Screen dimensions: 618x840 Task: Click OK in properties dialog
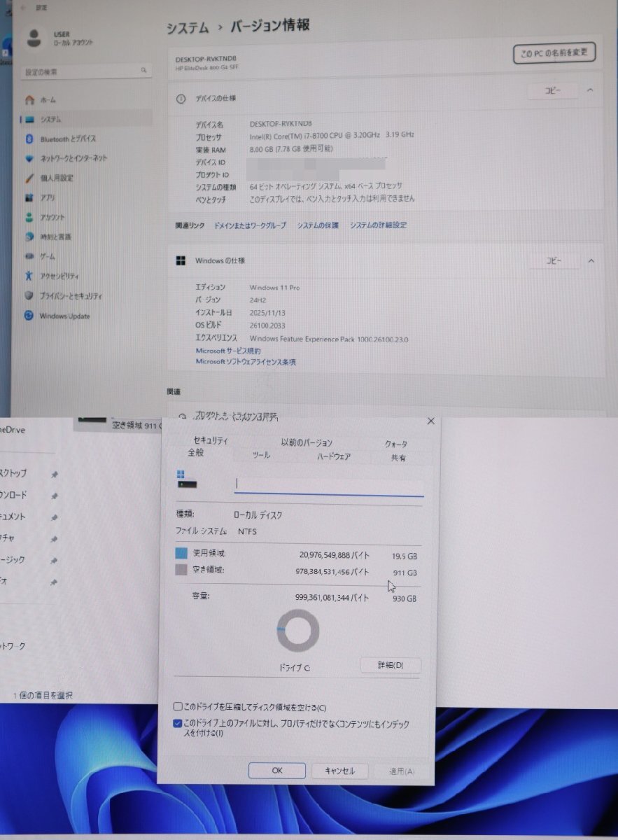(x=277, y=771)
